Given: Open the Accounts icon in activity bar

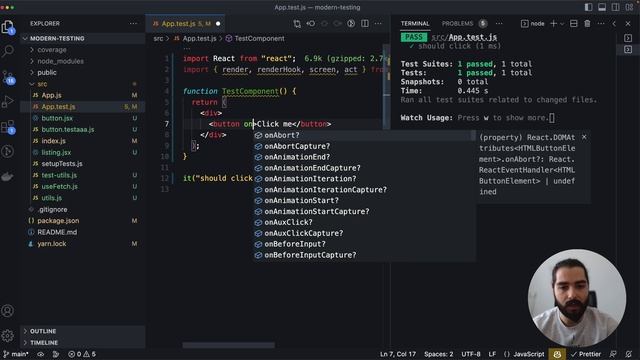Looking at the screenshot, I should [8, 311].
